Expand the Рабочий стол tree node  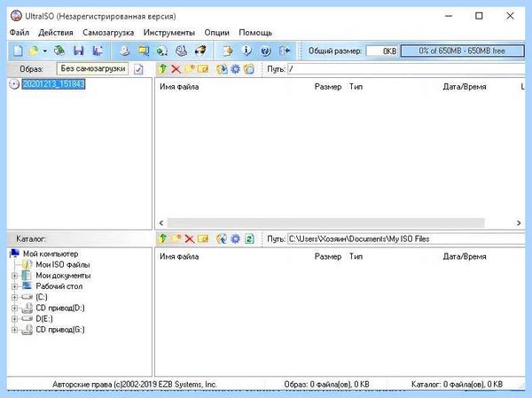(14, 286)
